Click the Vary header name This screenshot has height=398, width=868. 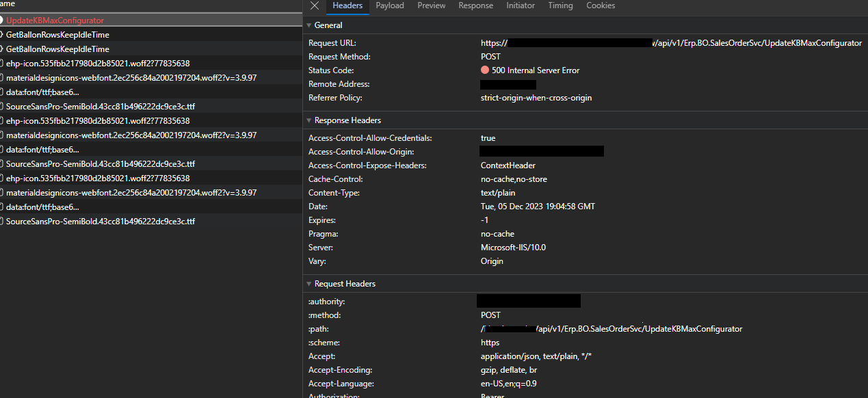[317, 261]
